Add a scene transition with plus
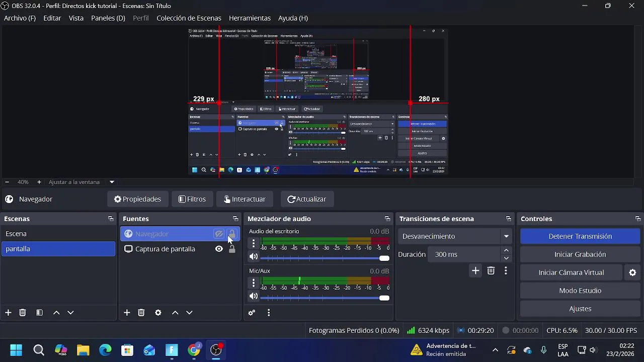The width and height of the screenshot is (644, 362). point(475,271)
